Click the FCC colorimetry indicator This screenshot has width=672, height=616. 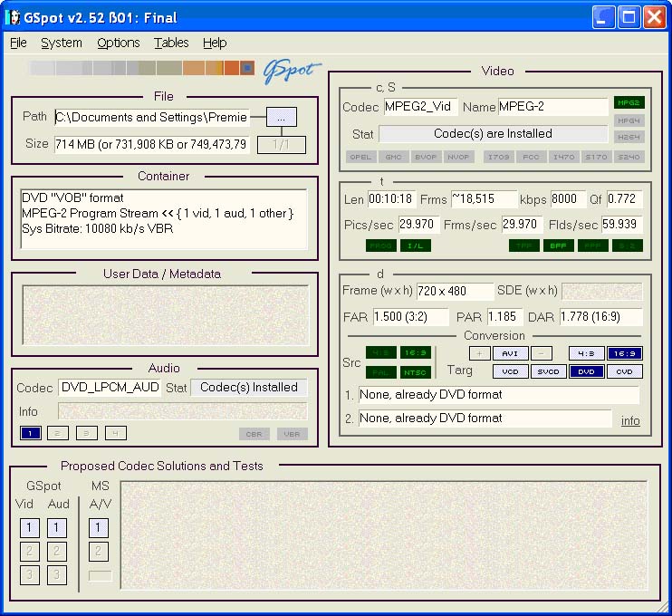click(531, 157)
